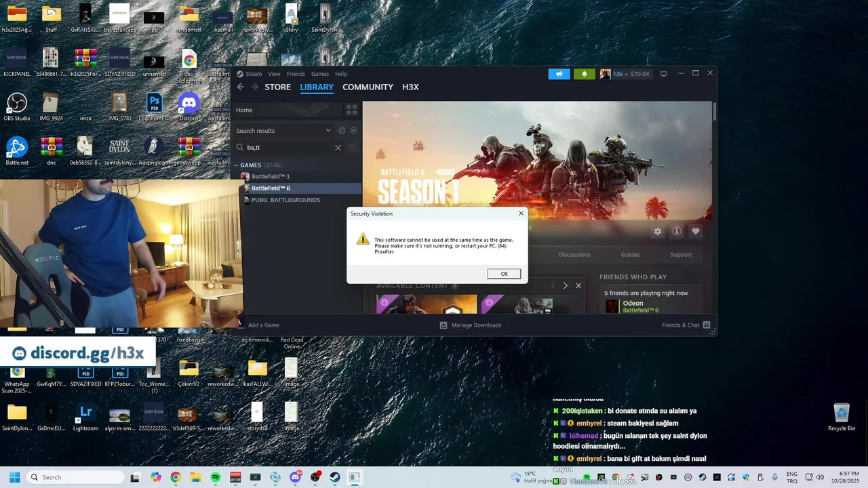This screenshot has width=868, height=488.
Task: Open Friends & Chat
Action: click(686, 325)
